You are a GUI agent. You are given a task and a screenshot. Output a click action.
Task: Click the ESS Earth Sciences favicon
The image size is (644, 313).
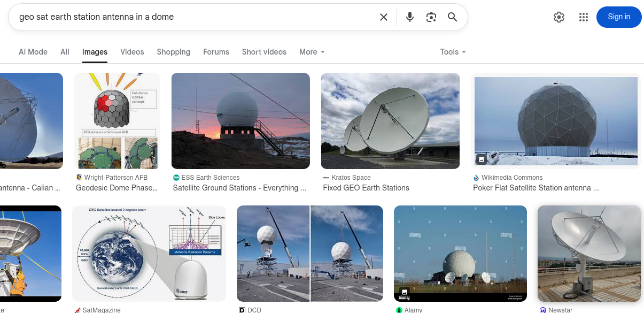click(x=176, y=178)
